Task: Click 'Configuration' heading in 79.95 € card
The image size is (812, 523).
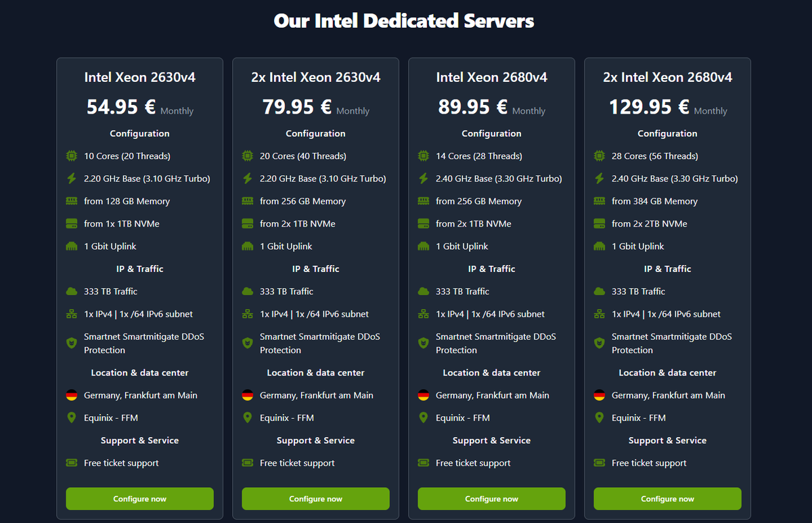Action: tap(316, 133)
